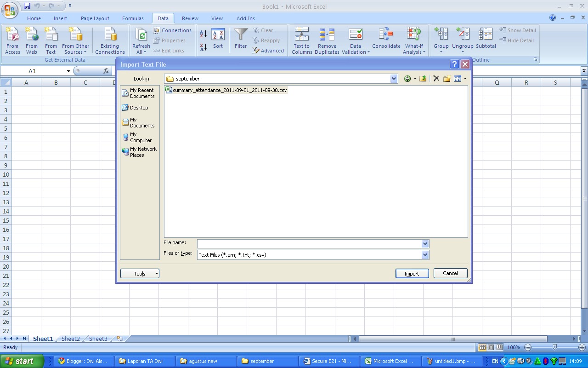Click the Subtotal icon
588x368 pixels.
[x=486, y=39]
